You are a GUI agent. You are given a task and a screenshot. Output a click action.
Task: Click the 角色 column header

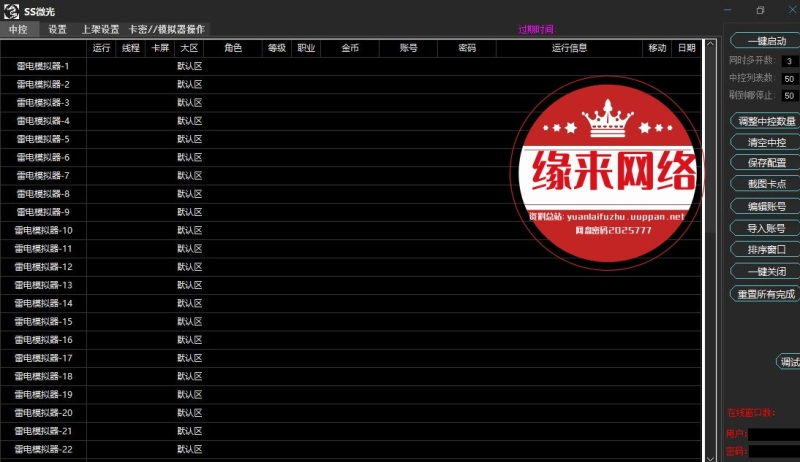coord(233,48)
